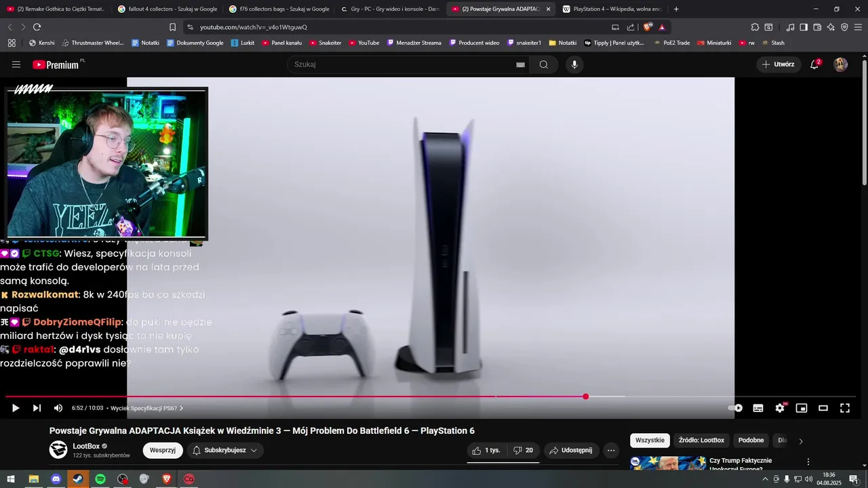868x488 pixels.
Task: Open the browser main hamburger menu
Action: 858,27
